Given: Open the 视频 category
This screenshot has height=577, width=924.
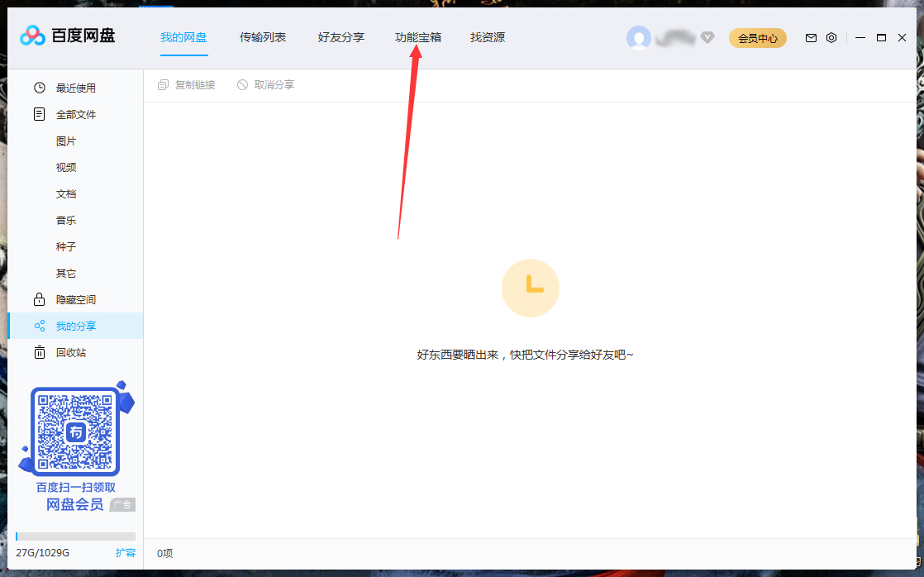Looking at the screenshot, I should point(65,167).
